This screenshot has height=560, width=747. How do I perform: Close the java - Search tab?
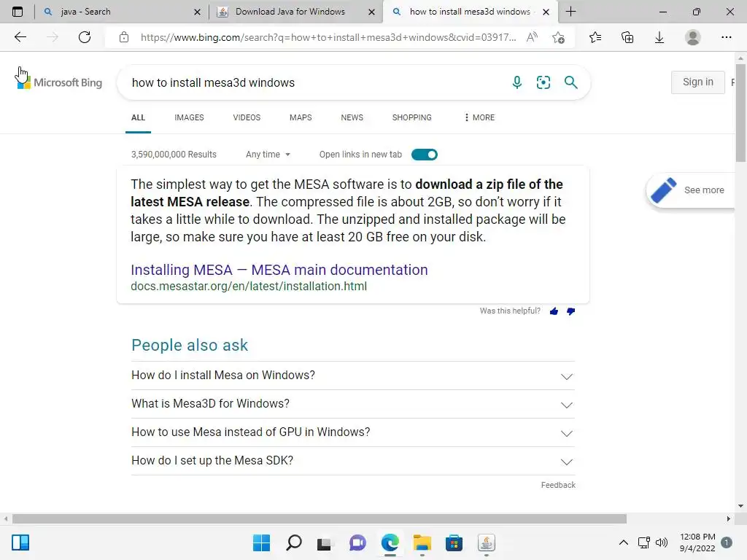coord(197,12)
